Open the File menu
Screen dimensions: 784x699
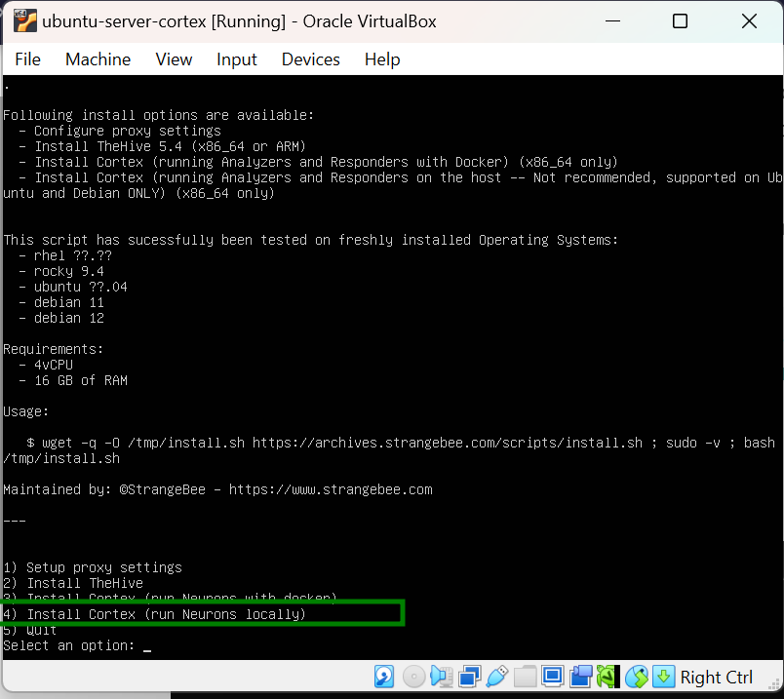27,59
